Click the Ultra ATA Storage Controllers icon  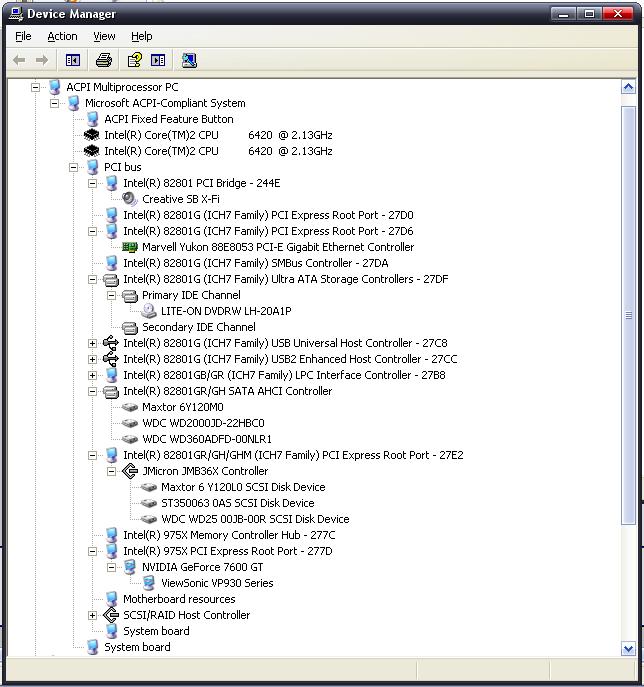click(110, 280)
